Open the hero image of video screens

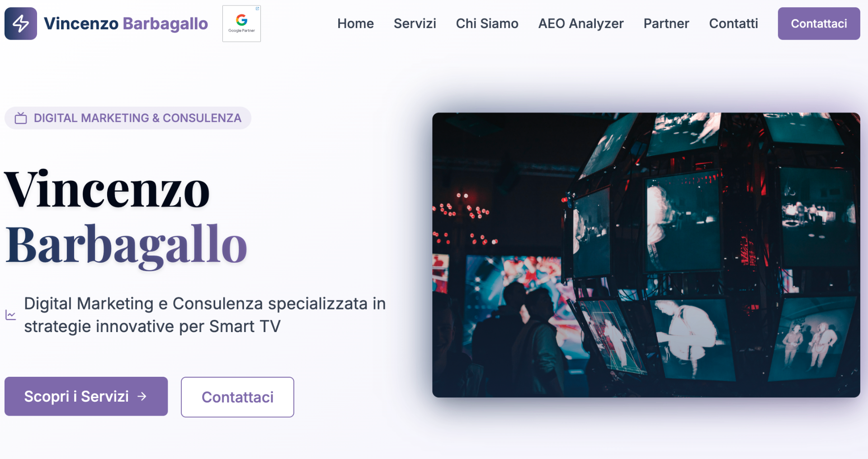click(x=646, y=255)
